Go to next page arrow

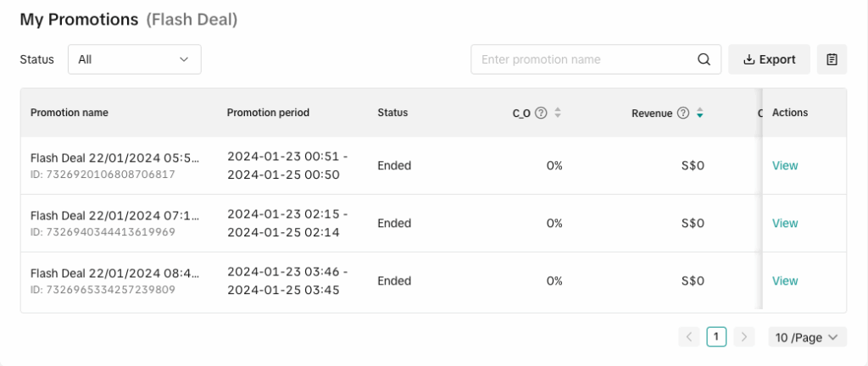(743, 337)
